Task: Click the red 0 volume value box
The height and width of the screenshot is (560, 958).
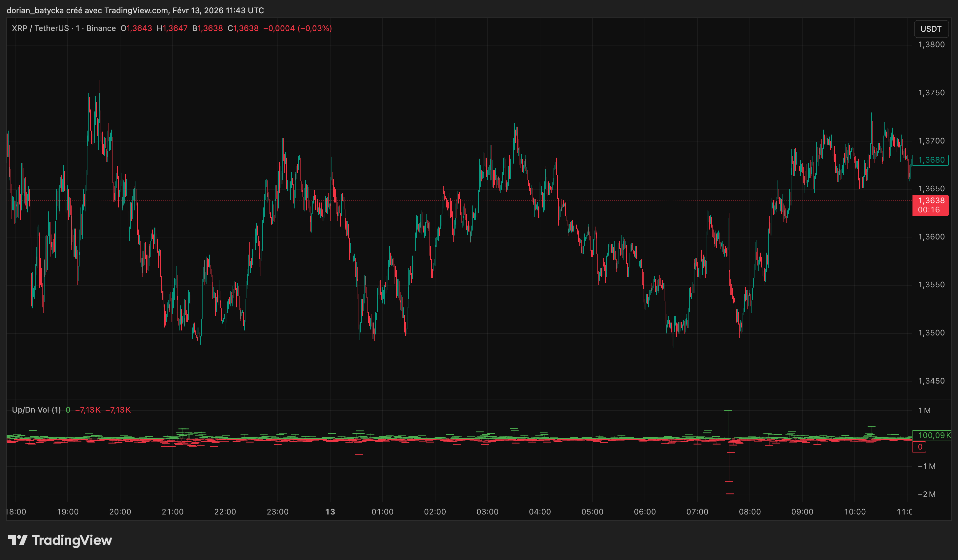Action: tap(919, 447)
